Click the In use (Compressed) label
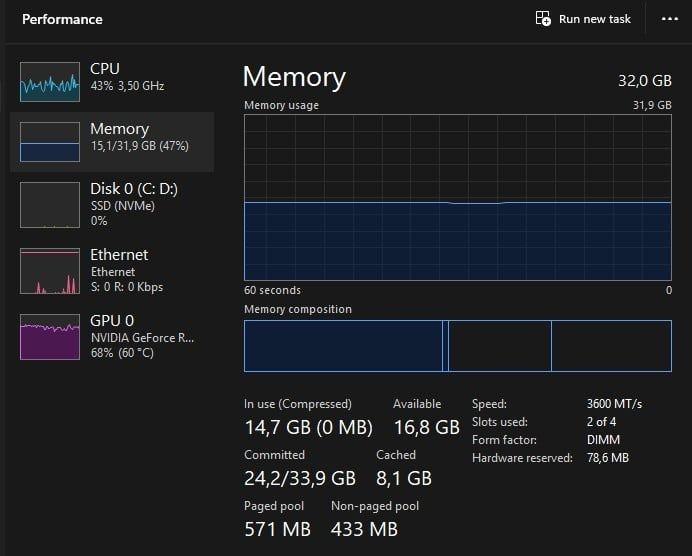This screenshot has width=692, height=556. pos(298,404)
